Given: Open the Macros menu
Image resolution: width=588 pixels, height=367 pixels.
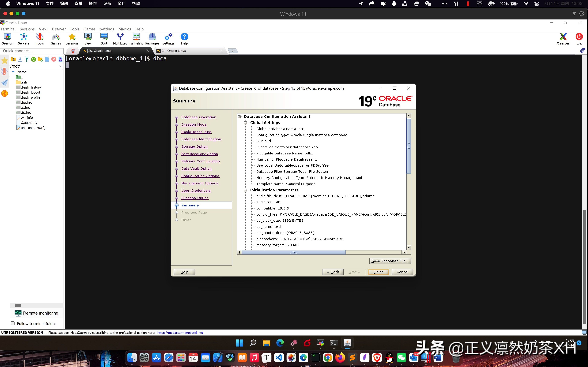Looking at the screenshot, I should [x=125, y=29].
